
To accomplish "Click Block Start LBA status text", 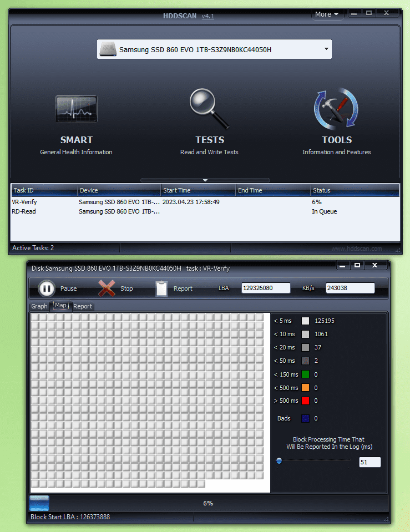I will tap(70, 516).
